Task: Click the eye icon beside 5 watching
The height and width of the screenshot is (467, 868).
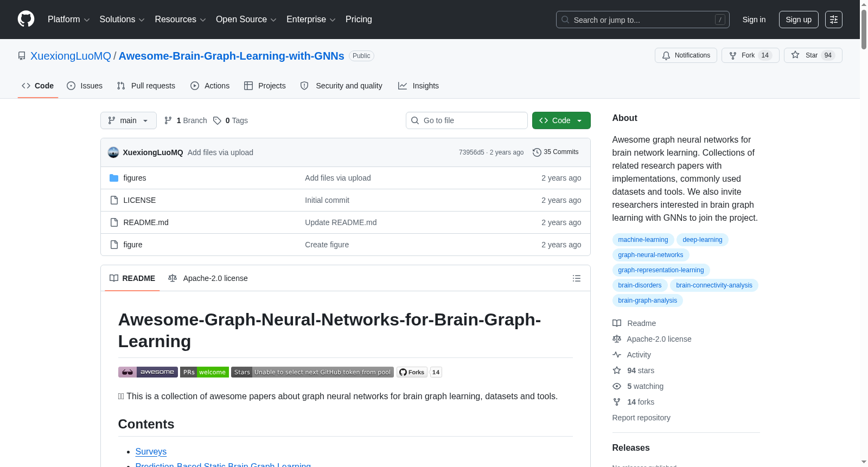Action: point(617,386)
